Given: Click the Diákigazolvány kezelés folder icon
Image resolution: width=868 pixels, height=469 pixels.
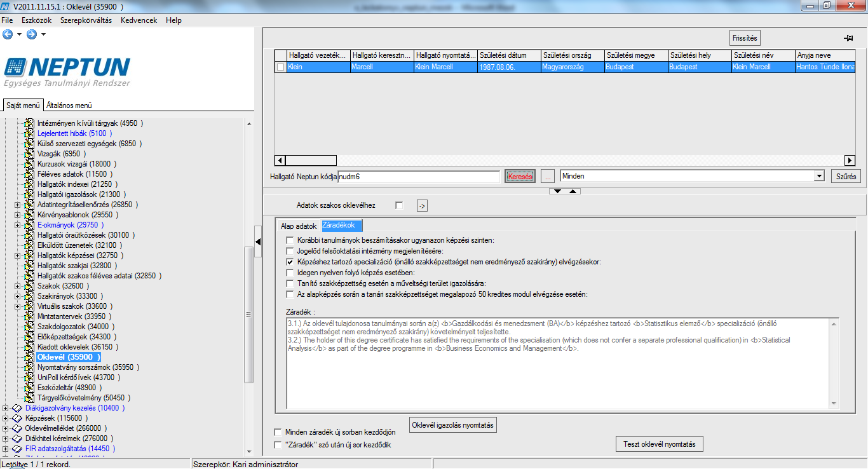Looking at the screenshot, I should (17, 408).
